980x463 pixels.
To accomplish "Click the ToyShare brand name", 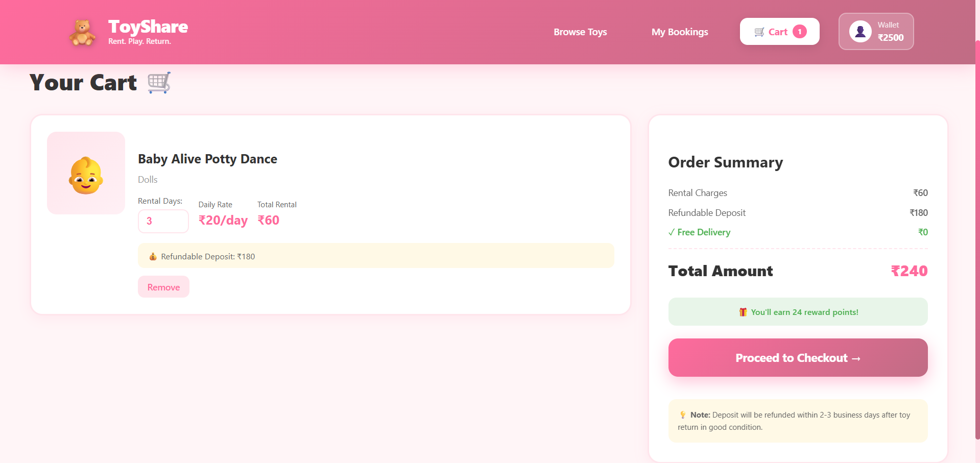I will (148, 27).
